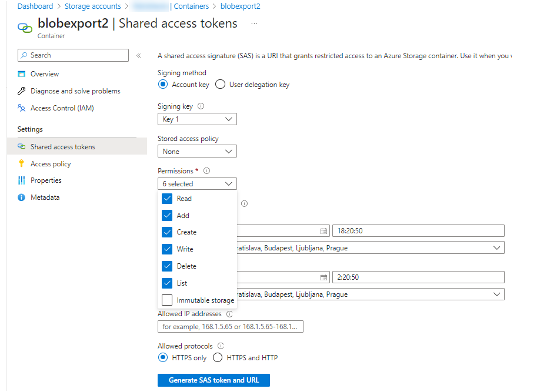The width and height of the screenshot is (557, 392).
Task: Open the ellipsis more options menu
Action: (254, 24)
